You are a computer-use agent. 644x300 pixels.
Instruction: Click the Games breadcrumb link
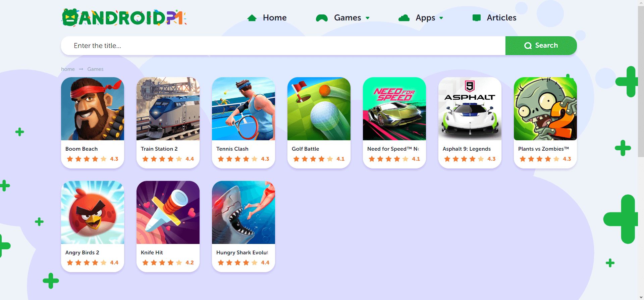(x=95, y=69)
